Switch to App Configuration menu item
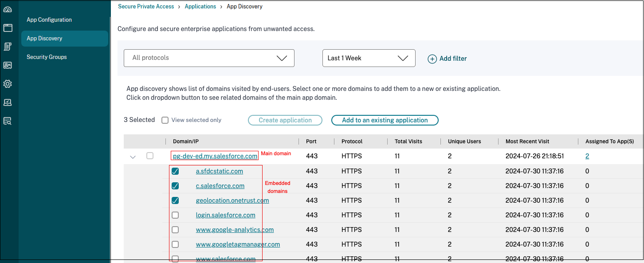Screen dimensions: 644x263 click(x=49, y=20)
